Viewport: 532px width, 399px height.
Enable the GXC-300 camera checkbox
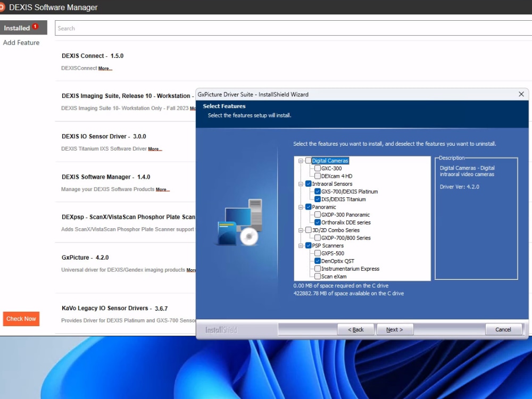point(318,169)
